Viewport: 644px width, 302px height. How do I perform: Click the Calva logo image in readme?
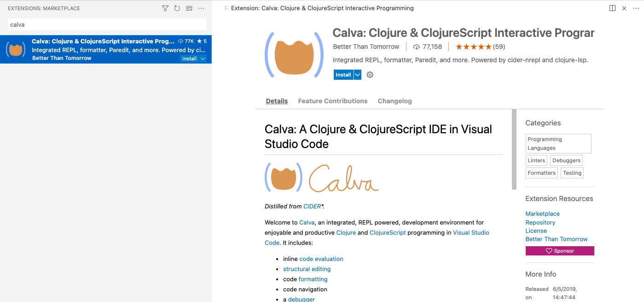pos(322,178)
